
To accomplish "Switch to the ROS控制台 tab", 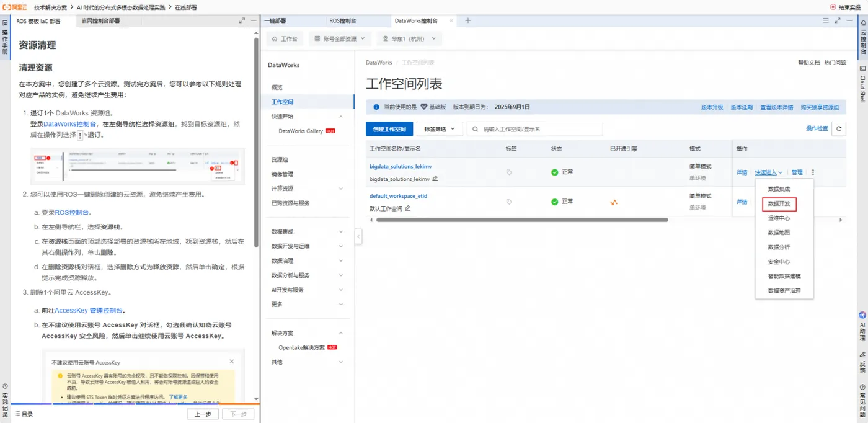I will [x=343, y=20].
